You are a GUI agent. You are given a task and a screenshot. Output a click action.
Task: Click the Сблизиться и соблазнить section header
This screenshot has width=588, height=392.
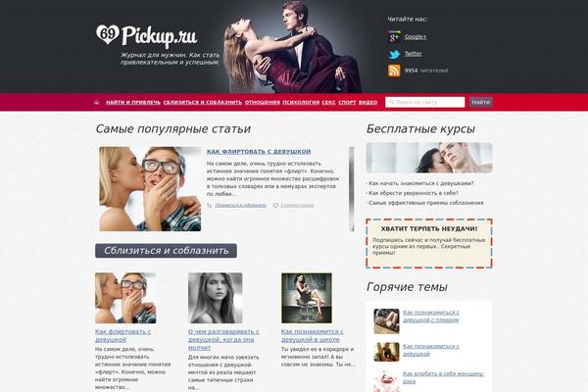(x=166, y=251)
